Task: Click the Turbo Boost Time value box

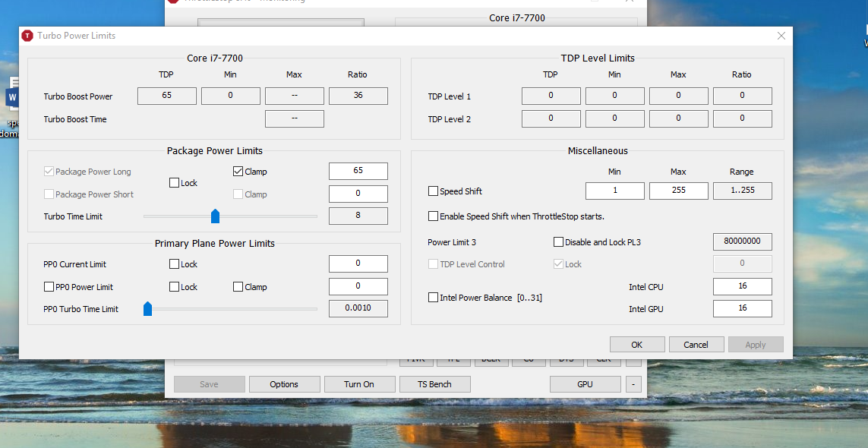Action: (x=295, y=118)
